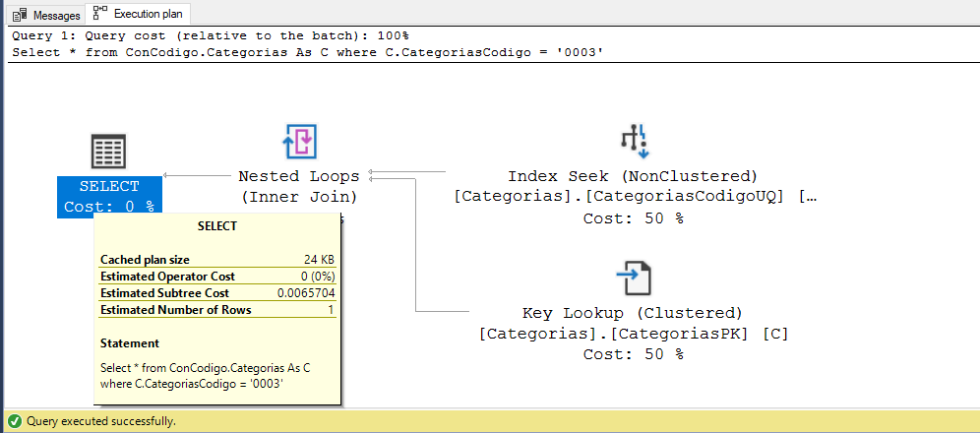Select the Execution plan tab
The image size is (980, 433).
[138, 14]
